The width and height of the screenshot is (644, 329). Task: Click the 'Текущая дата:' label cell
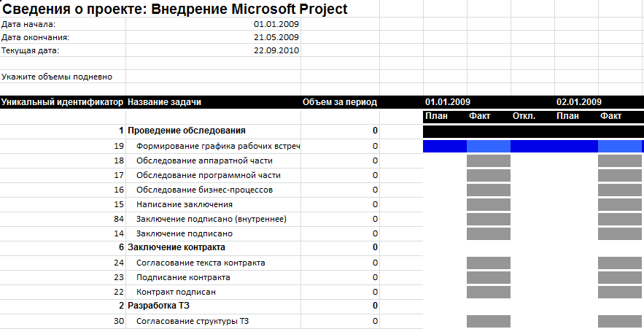[x=63, y=50]
